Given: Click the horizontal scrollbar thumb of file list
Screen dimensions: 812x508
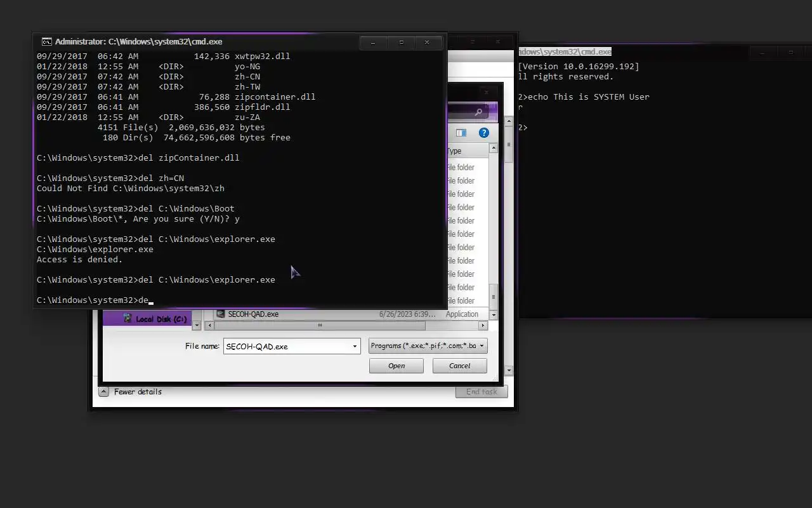Looking at the screenshot, I should [320, 325].
